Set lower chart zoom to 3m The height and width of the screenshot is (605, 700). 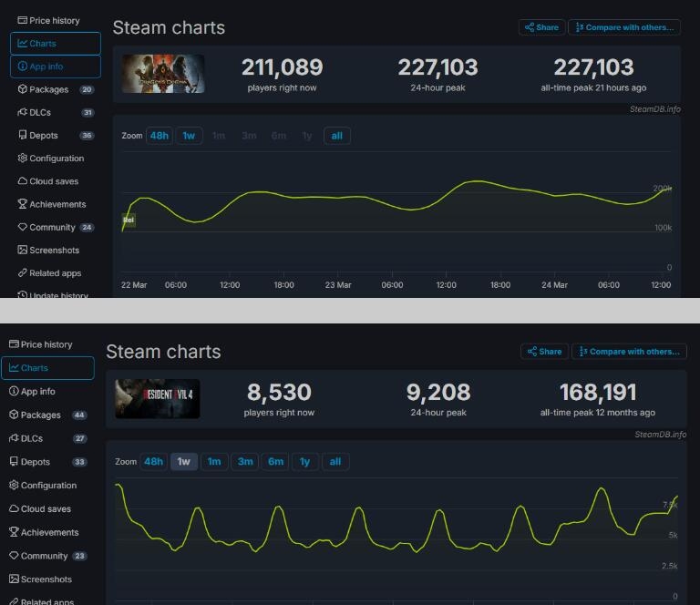point(244,462)
